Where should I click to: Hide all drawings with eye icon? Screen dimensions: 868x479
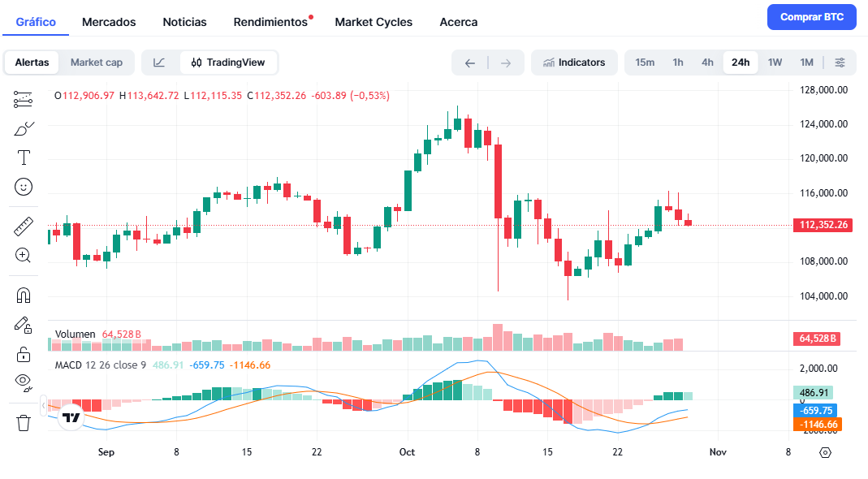click(x=24, y=381)
